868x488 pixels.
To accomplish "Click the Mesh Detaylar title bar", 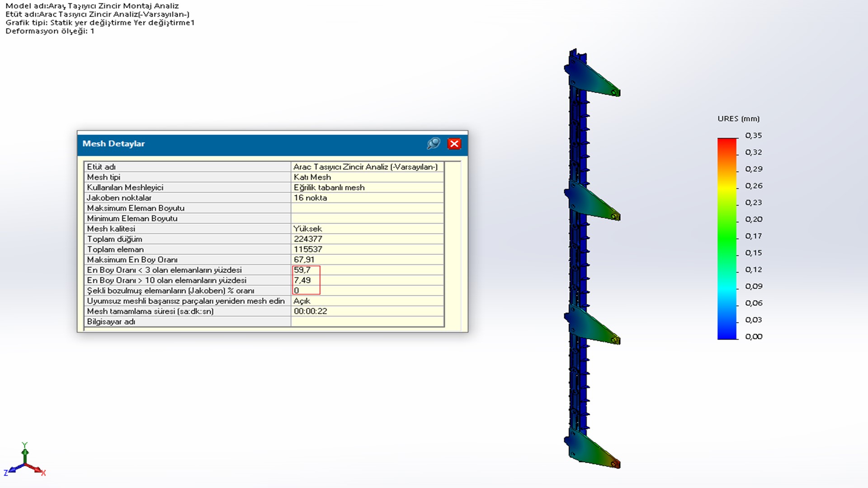I will tap(249, 144).
